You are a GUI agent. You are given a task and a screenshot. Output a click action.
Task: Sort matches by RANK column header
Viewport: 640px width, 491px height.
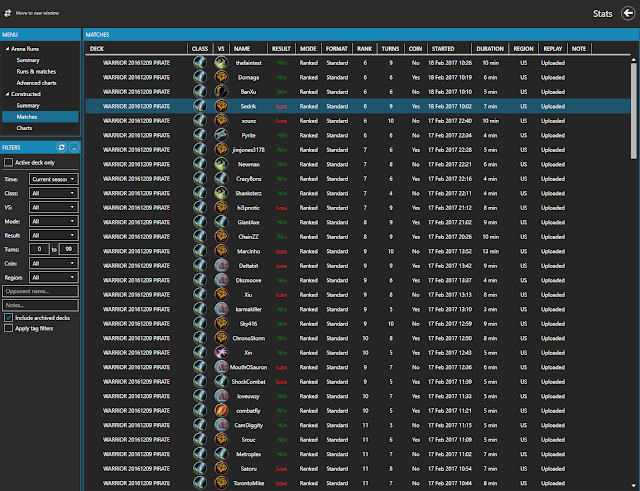click(x=364, y=49)
